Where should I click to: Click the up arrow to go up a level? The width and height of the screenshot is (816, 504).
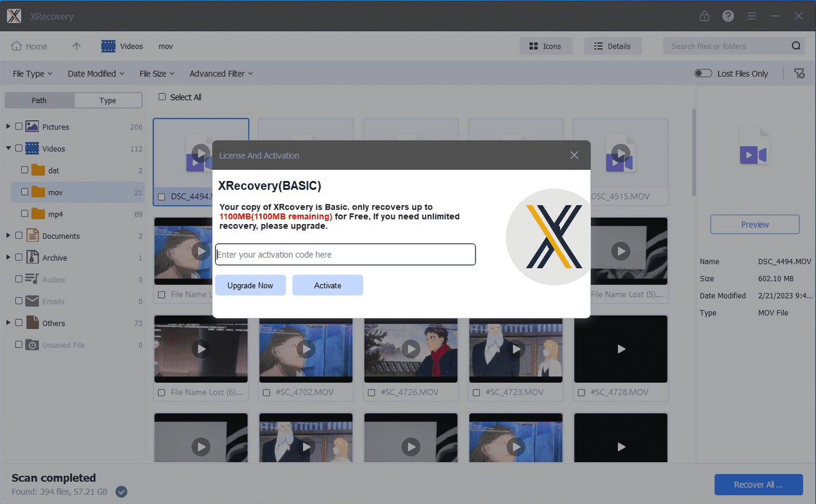click(77, 46)
